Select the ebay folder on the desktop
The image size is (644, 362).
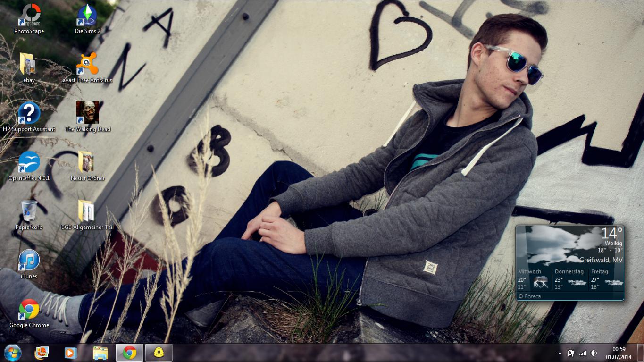click(x=28, y=64)
